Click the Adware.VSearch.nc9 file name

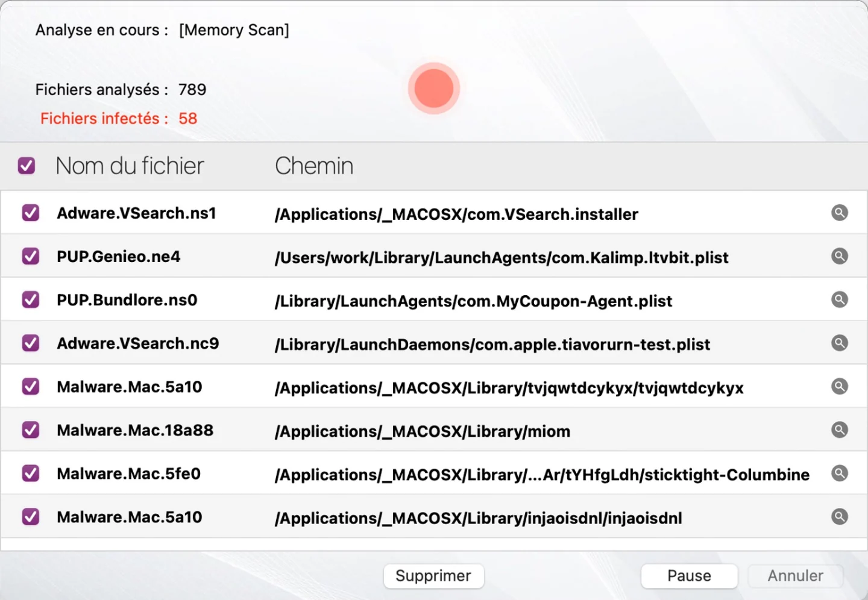pyautogui.click(x=138, y=343)
